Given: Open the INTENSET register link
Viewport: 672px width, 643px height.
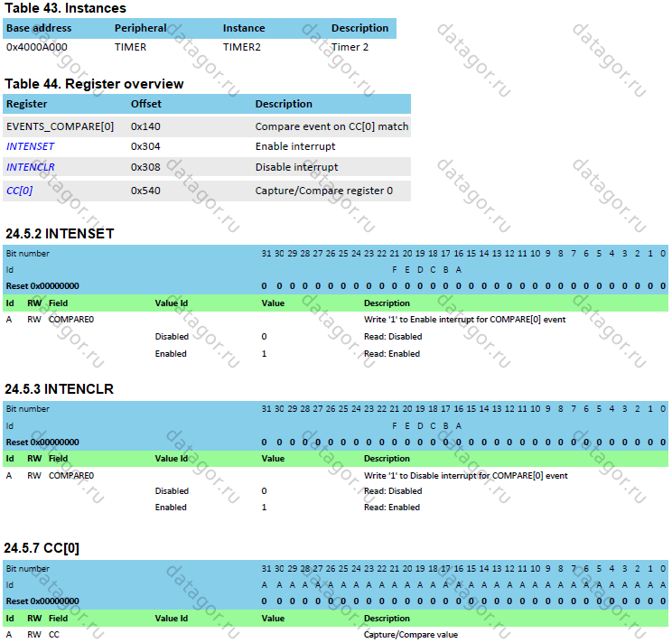Looking at the screenshot, I should [x=31, y=146].
